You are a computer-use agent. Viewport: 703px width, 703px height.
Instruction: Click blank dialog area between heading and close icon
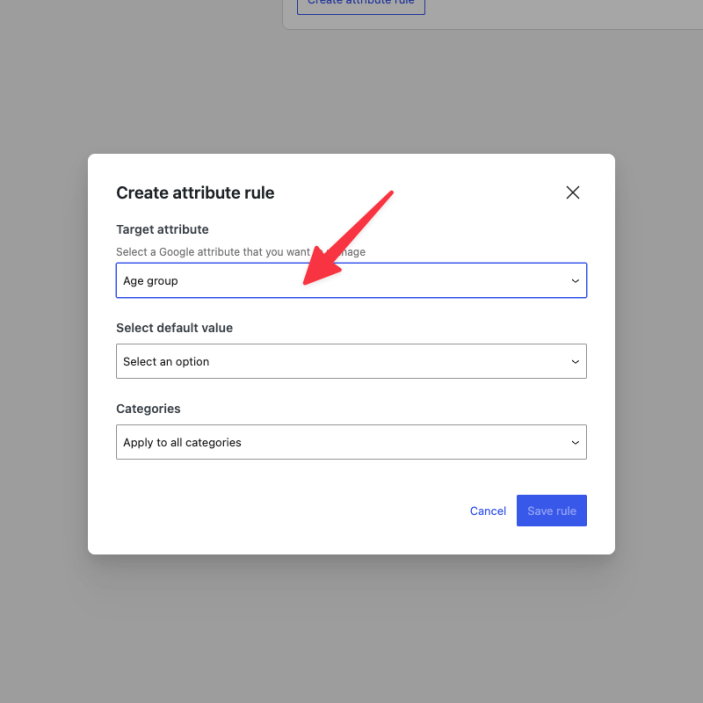click(x=420, y=193)
